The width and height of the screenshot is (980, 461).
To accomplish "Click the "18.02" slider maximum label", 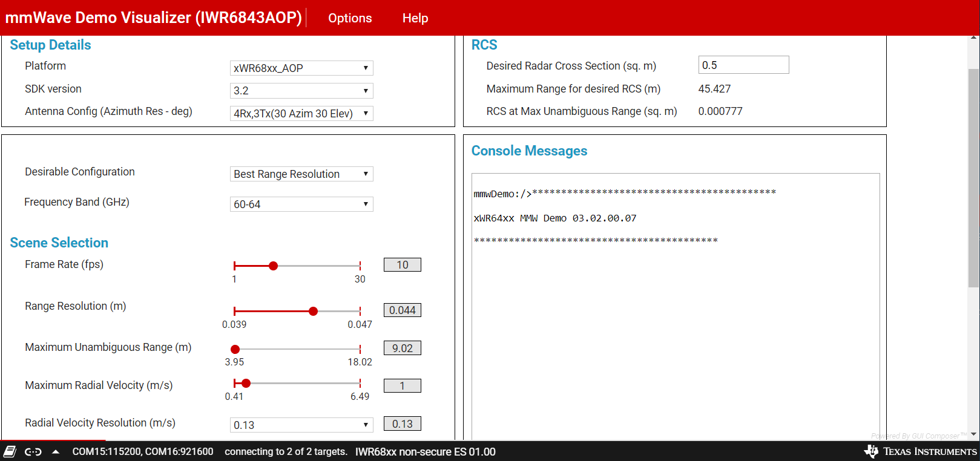I will coord(360,362).
